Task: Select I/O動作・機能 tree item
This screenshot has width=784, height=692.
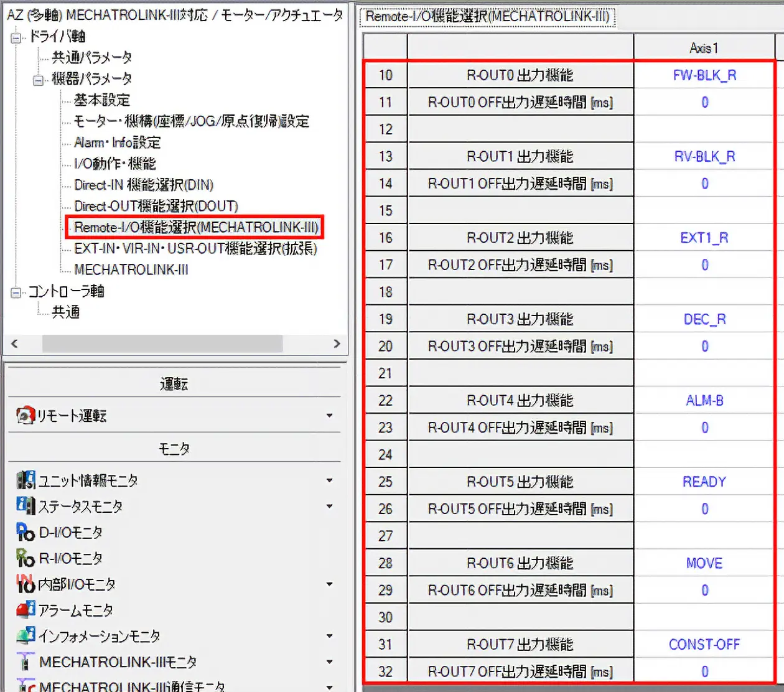Action: 114,163
